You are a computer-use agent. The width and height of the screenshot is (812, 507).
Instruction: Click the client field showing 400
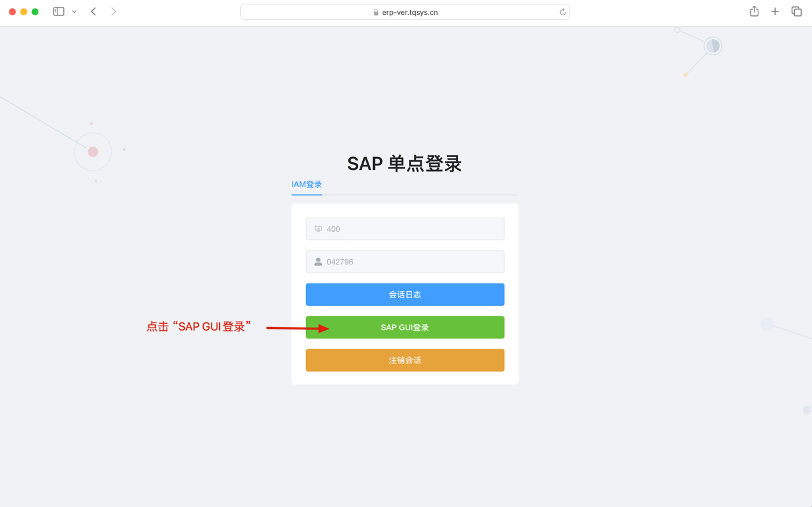click(x=405, y=229)
